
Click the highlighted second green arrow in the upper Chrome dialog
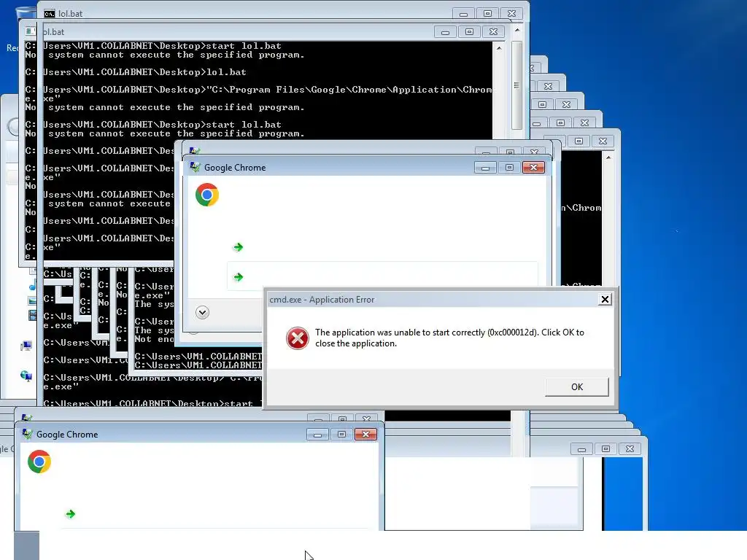click(x=239, y=277)
